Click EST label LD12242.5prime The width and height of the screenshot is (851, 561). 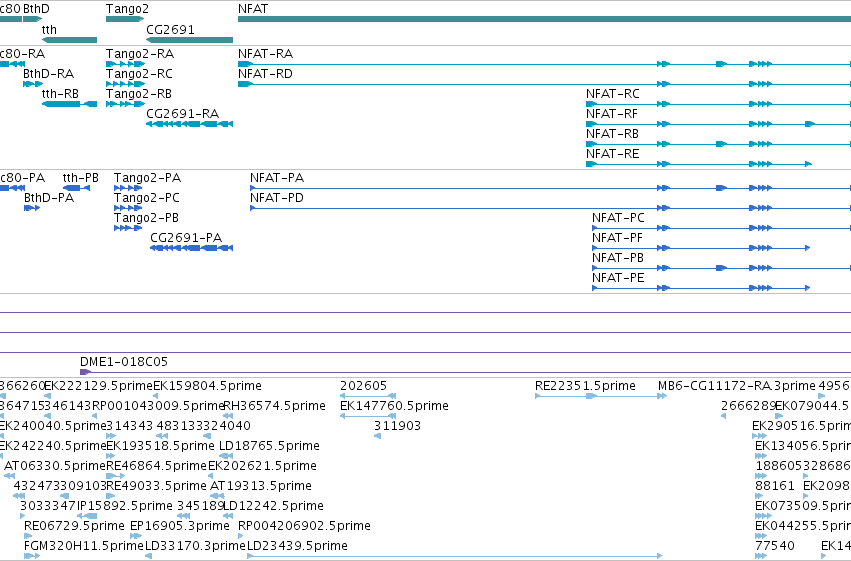(x=273, y=506)
